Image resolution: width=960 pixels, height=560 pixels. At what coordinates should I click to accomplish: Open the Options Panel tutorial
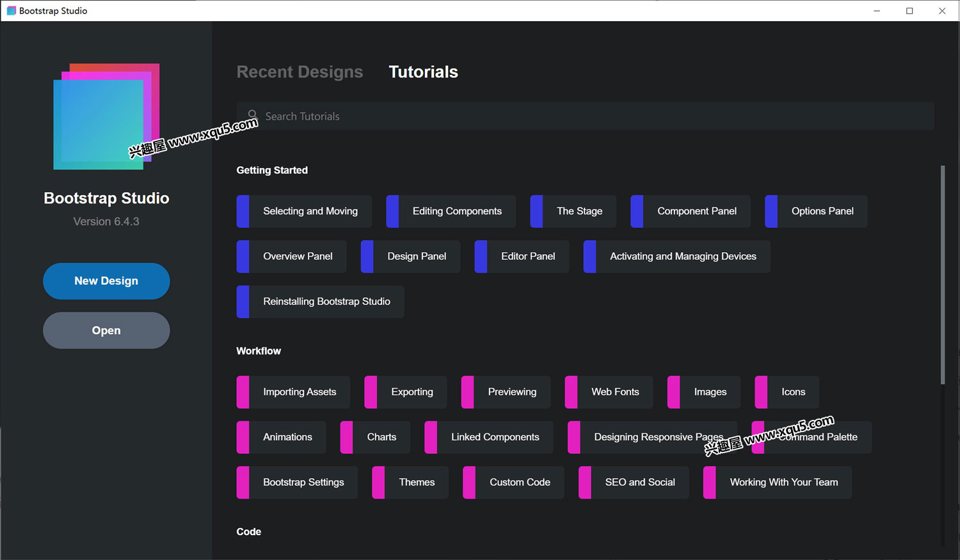coord(816,211)
